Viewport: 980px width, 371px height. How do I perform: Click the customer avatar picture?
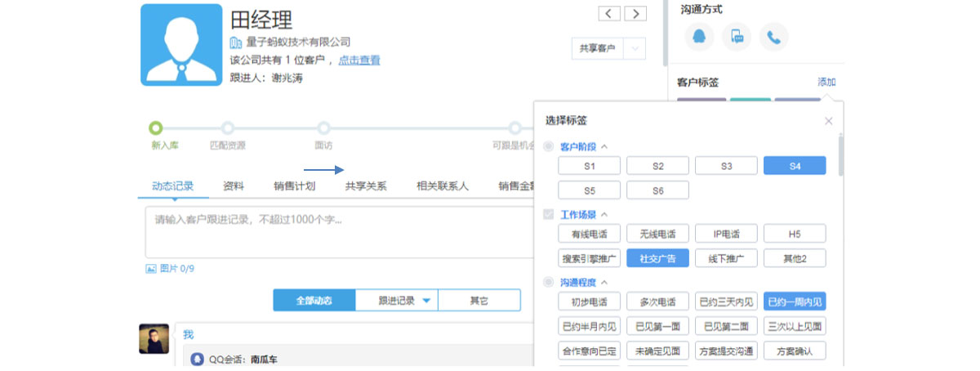coord(181,45)
